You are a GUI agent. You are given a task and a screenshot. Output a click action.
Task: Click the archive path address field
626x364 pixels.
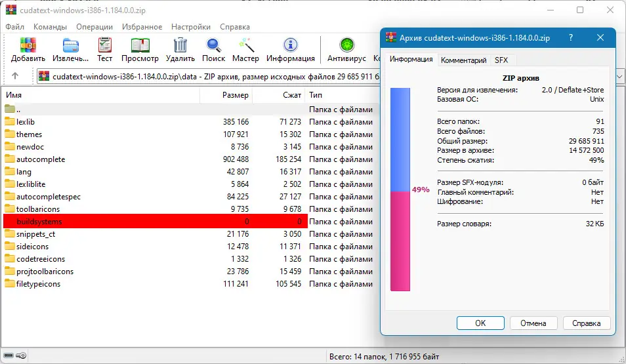pos(208,76)
